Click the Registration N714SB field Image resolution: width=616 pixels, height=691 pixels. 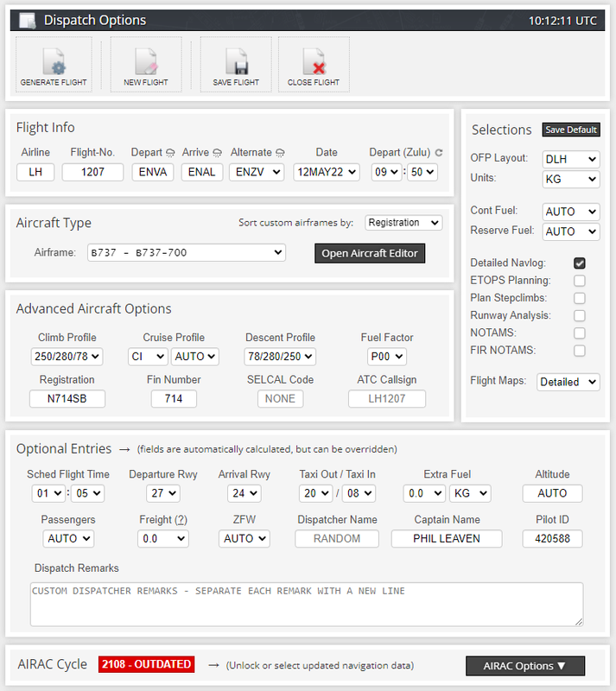67,399
